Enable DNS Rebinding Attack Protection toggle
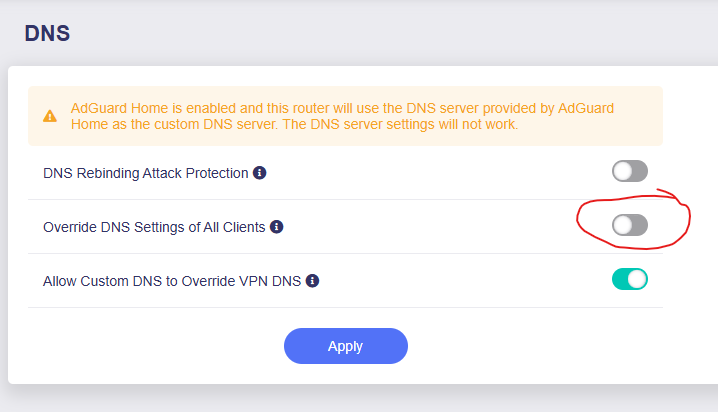718x412 pixels. 630,172
